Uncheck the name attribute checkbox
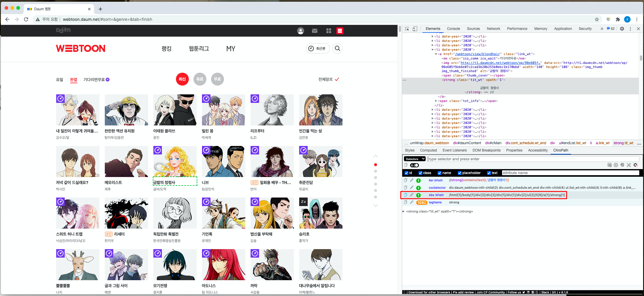Image resolution: width=644 pixels, height=296 pixels. 439,173
